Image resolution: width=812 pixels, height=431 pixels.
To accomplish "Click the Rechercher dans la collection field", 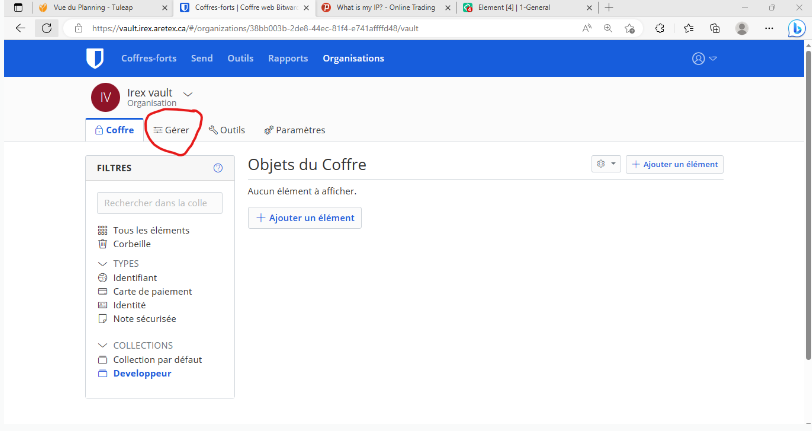I will [160, 203].
